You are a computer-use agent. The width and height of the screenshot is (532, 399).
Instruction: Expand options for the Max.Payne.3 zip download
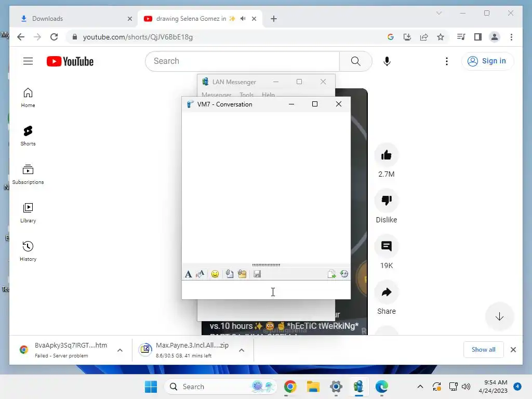tap(242, 350)
